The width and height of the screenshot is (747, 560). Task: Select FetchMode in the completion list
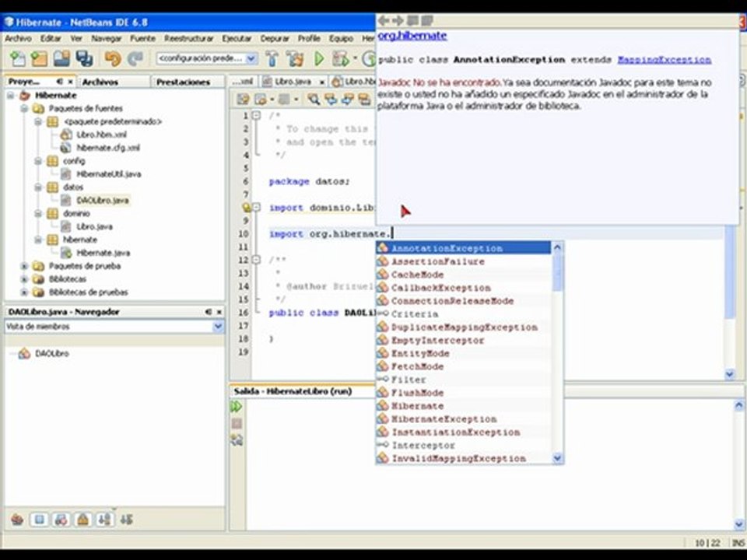tap(464, 366)
